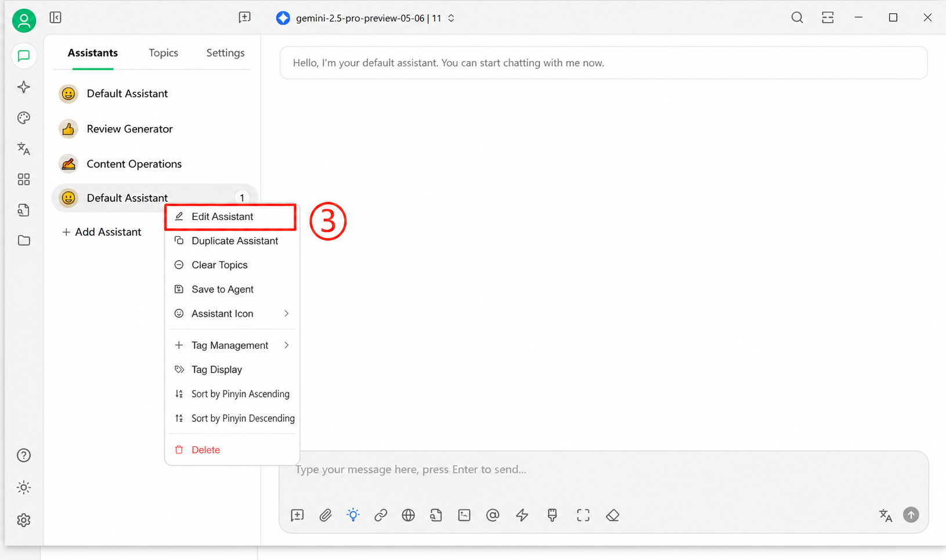946x560 pixels.
Task: Enable web search globe icon
Action: coord(409,515)
